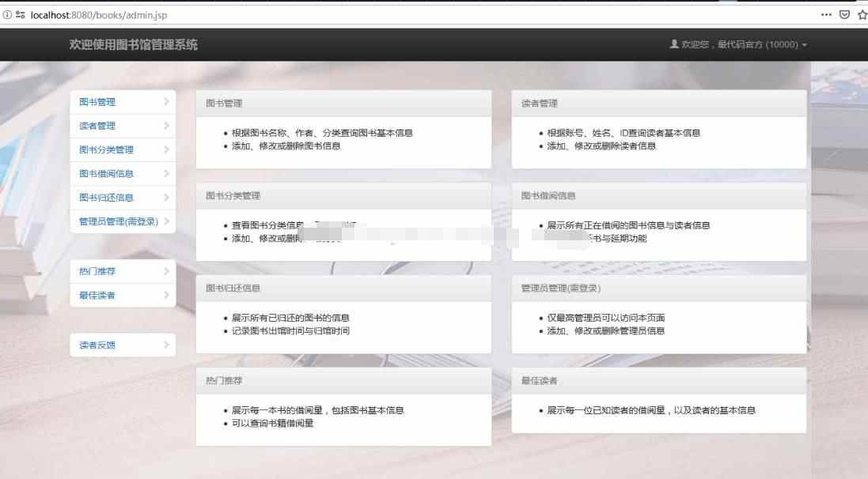Click the 管理员管理(需登录) panel header
This screenshot has height=479, width=868.
click(x=659, y=289)
